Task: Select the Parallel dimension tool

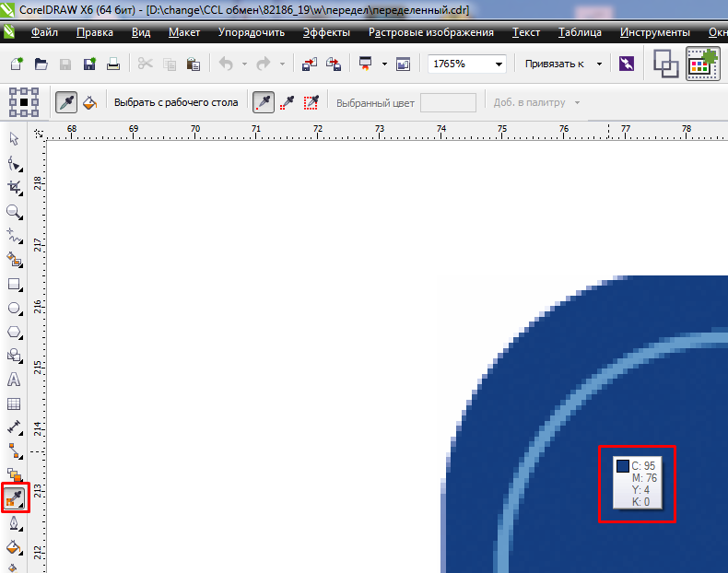Action: pyautogui.click(x=15, y=427)
